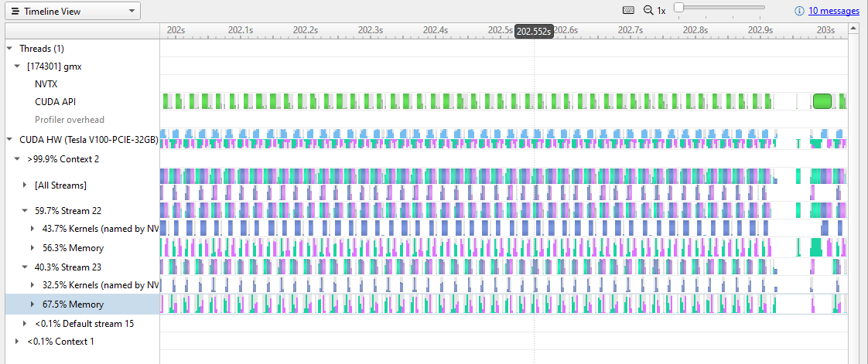Expand the 67.5% Memory row
Viewport: 868px width, 364px height.
32,304
